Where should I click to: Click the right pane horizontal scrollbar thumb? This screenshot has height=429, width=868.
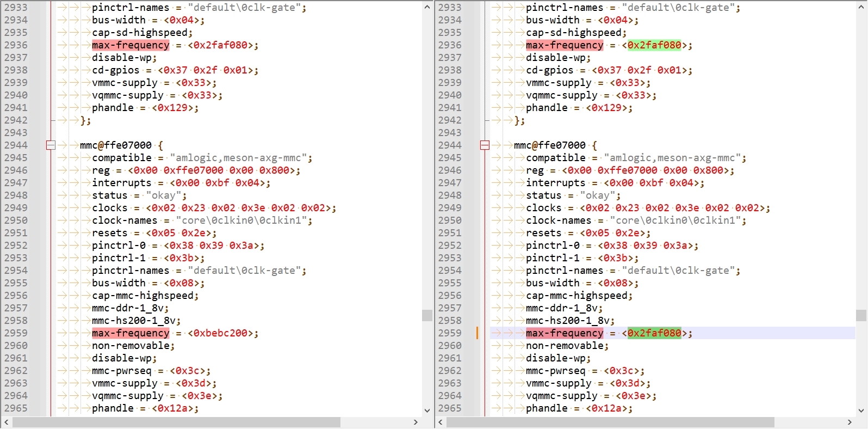pyautogui.click(x=610, y=422)
